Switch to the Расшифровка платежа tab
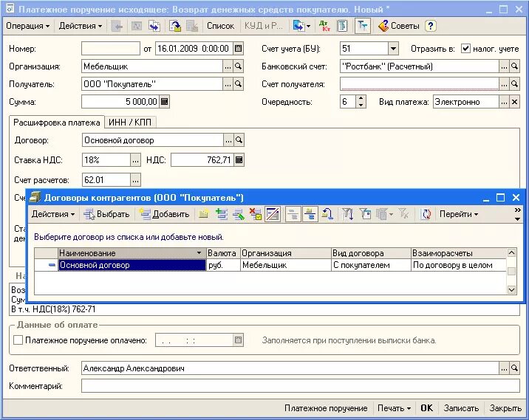The image size is (529, 420). [x=57, y=123]
